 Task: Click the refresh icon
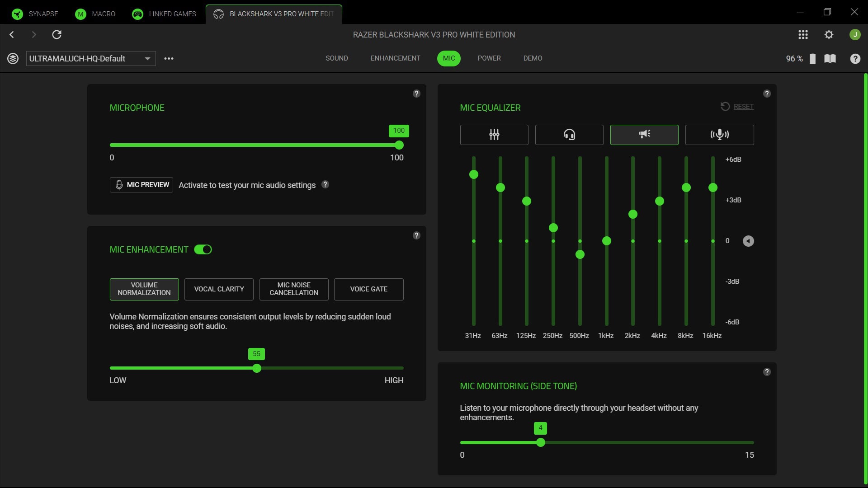57,35
